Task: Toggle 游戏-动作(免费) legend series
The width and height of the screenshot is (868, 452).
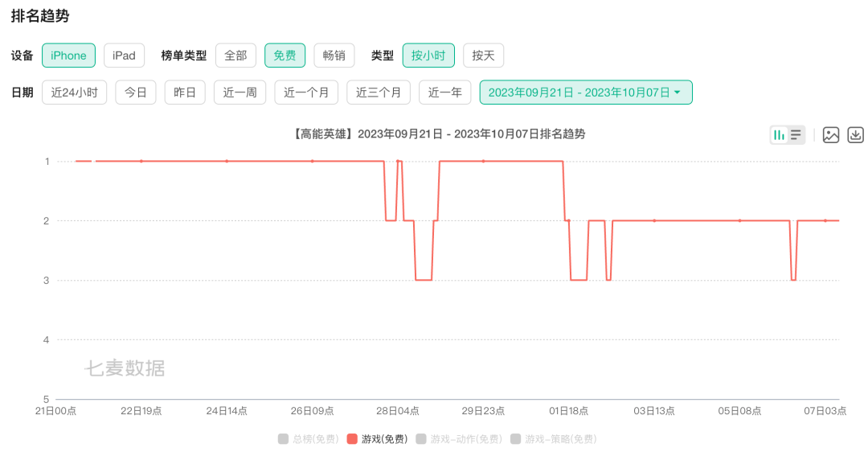Action: 459,439
